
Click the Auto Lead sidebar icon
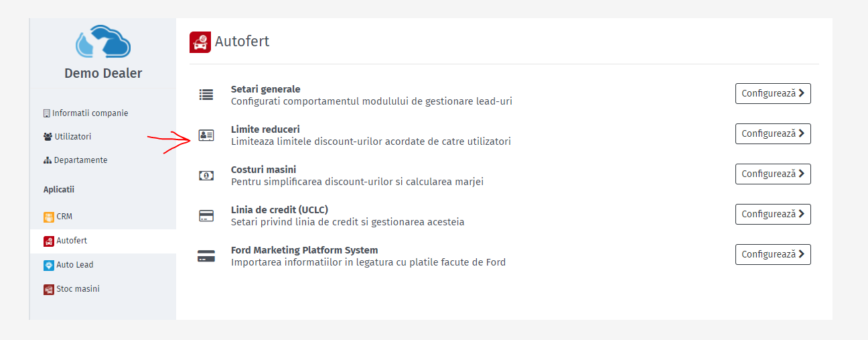pos(48,265)
